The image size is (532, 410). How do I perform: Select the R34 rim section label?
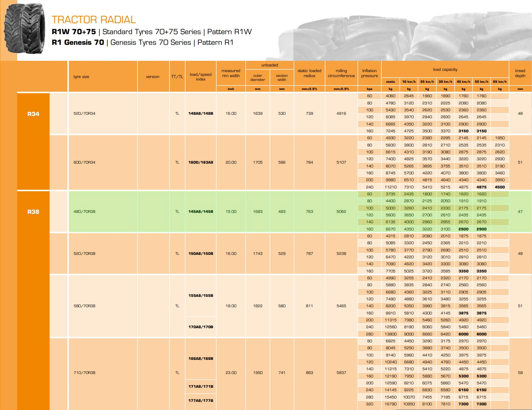point(33,114)
